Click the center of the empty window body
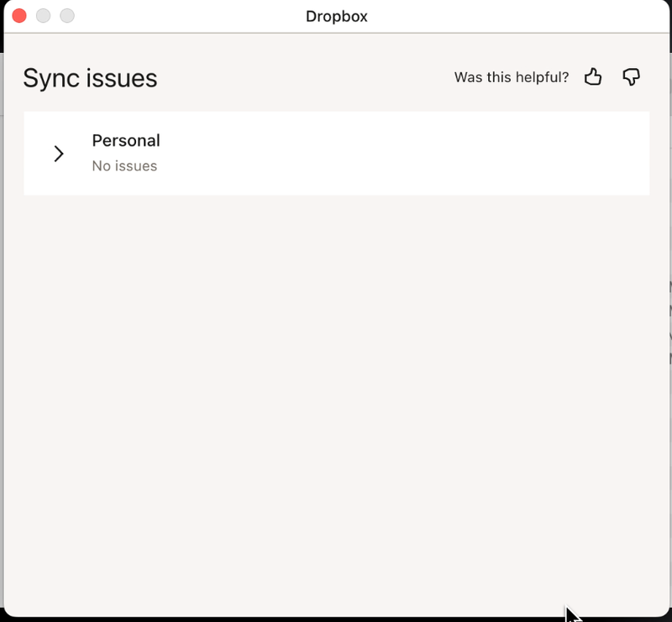The height and width of the screenshot is (622, 672). [x=336, y=395]
